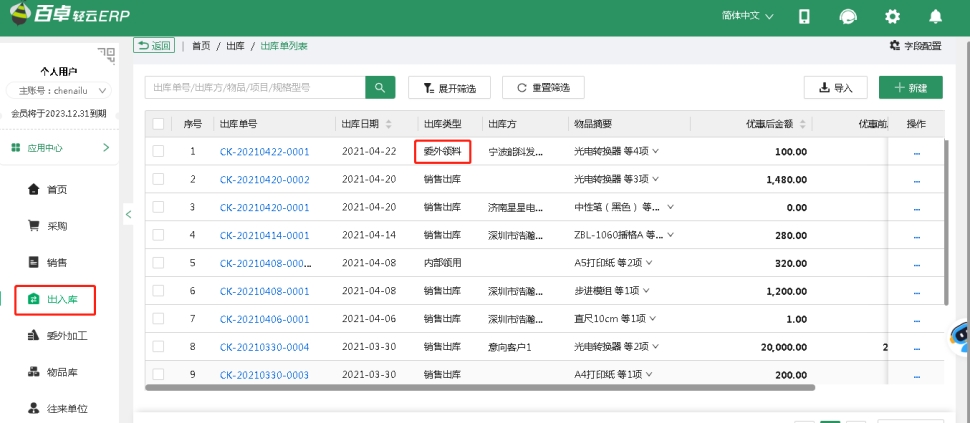
Task: Go to 首页 in the sidebar
Action: pyautogui.click(x=57, y=189)
